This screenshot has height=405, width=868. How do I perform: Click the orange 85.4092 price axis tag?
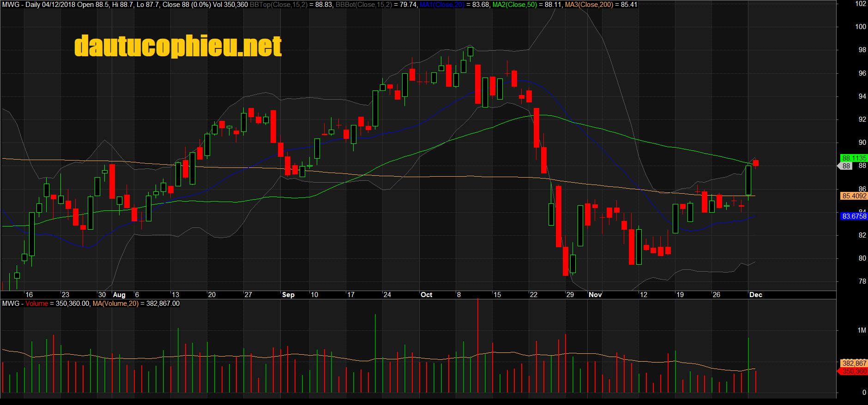(854, 196)
